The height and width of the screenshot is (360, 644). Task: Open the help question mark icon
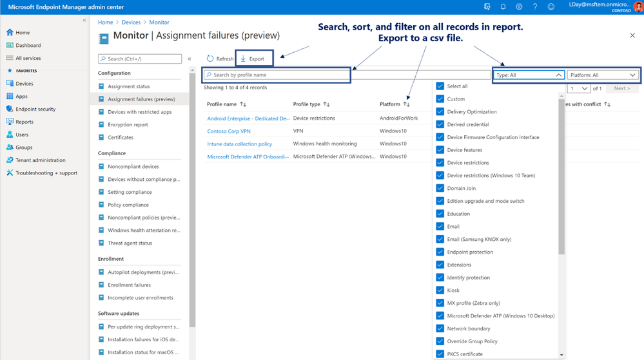[535, 7]
